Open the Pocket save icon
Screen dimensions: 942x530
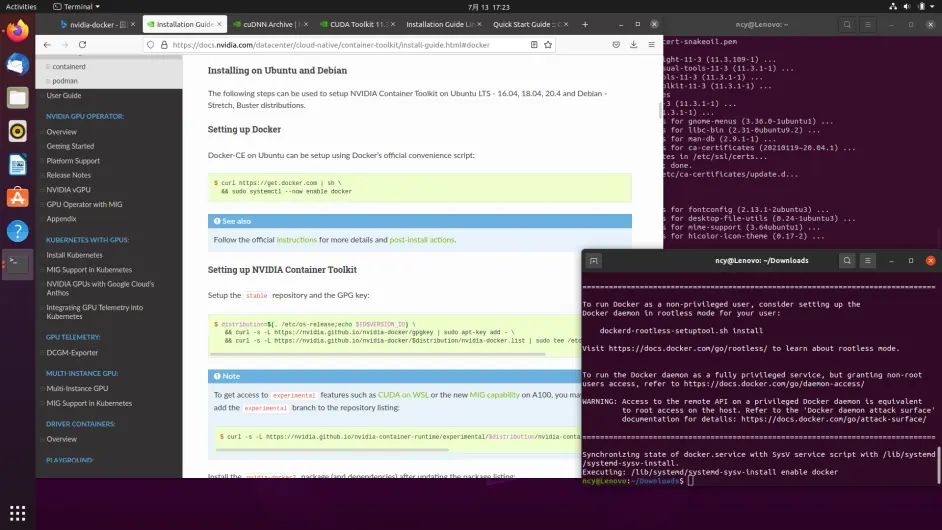616,44
